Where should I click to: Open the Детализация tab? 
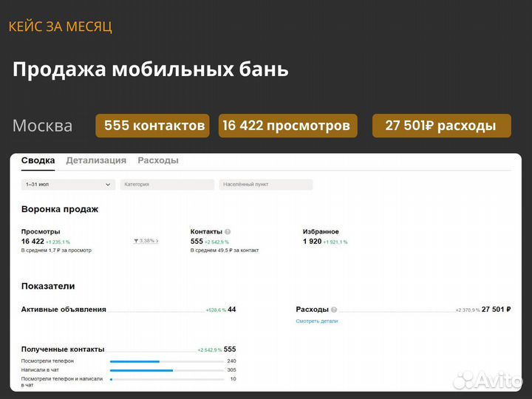point(96,160)
